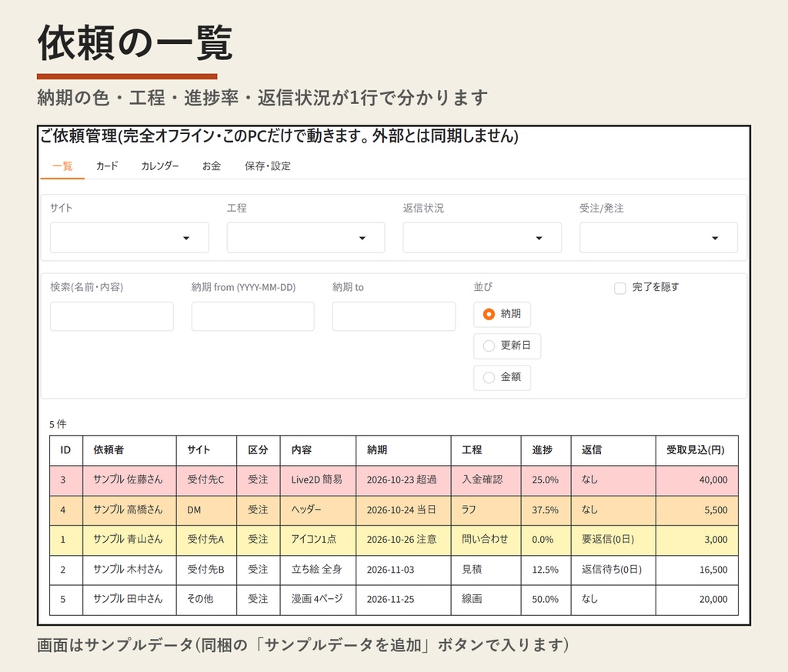
Task: Click the DM site cell
Action: (206, 510)
